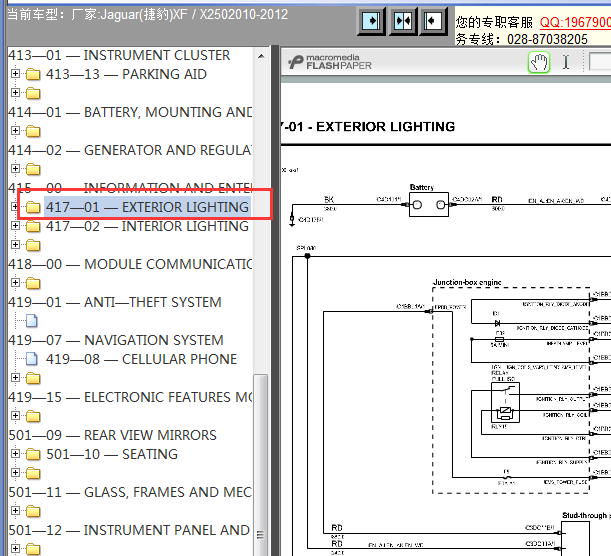
Task: Click the left-arrow panel layout button
Action: pyautogui.click(x=433, y=21)
